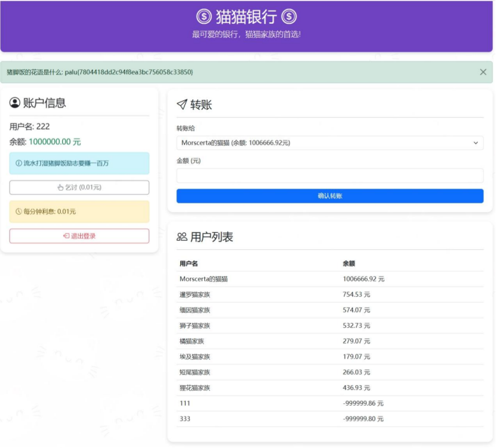Click the -999999.86 元 balance cell
Viewport: 496px width, 448px height.
(x=363, y=403)
